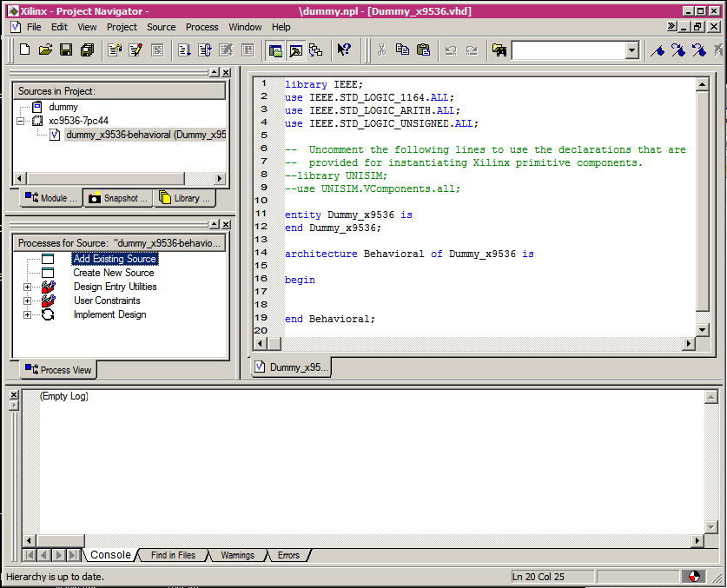Click the Add Source pencil icon

[x=135, y=50]
